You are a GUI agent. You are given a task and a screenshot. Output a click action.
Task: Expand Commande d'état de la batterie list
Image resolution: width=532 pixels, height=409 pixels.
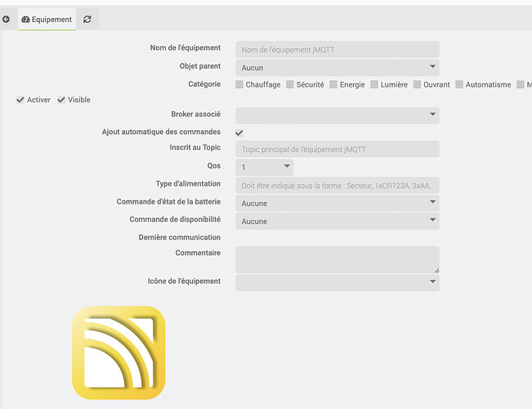pyautogui.click(x=337, y=203)
